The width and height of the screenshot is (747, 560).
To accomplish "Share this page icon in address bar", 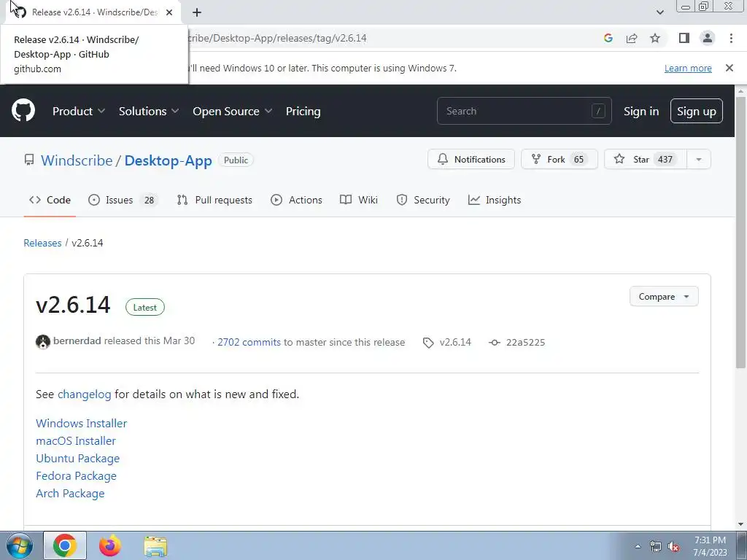I will coord(632,38).
